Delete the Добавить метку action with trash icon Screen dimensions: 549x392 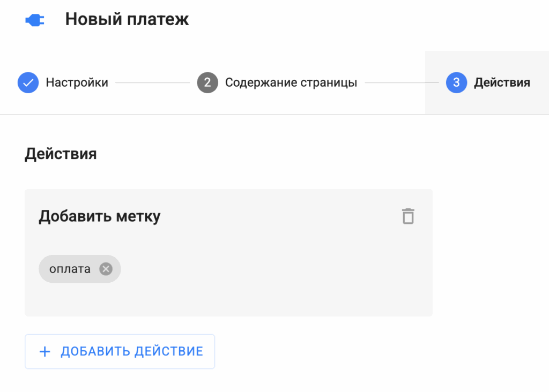click(408, 216)
